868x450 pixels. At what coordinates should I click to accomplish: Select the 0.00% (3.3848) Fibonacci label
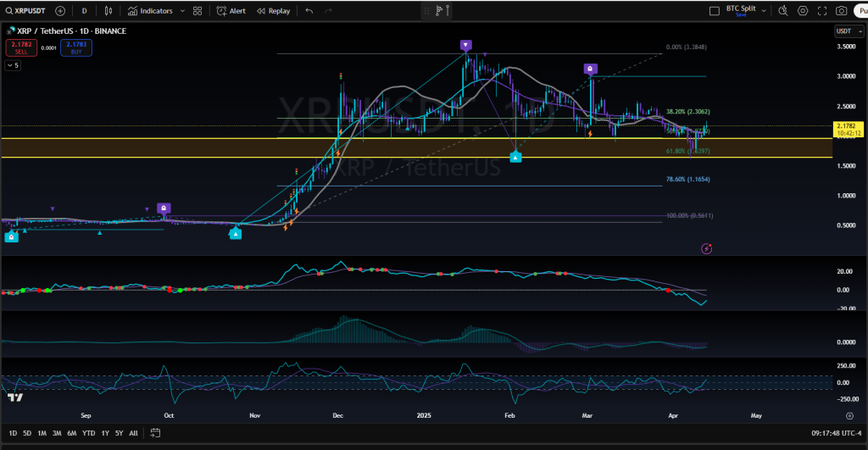tap(686, 47)
